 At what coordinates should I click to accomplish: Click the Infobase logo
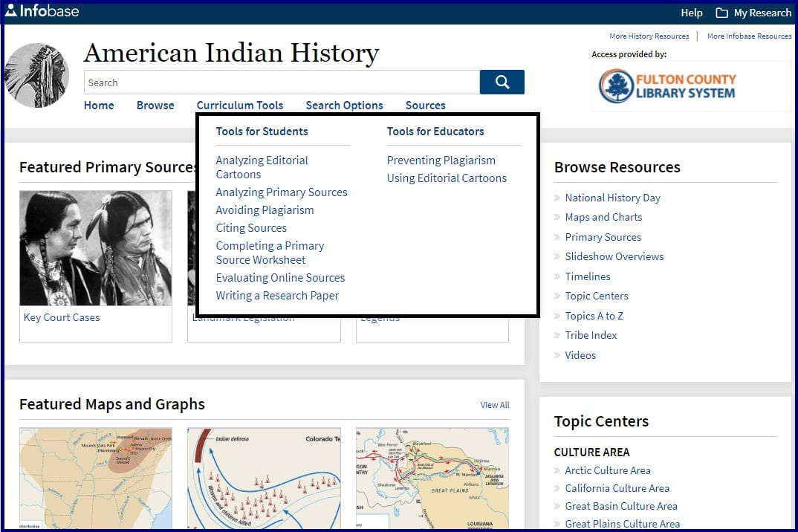tap(42, 11)
